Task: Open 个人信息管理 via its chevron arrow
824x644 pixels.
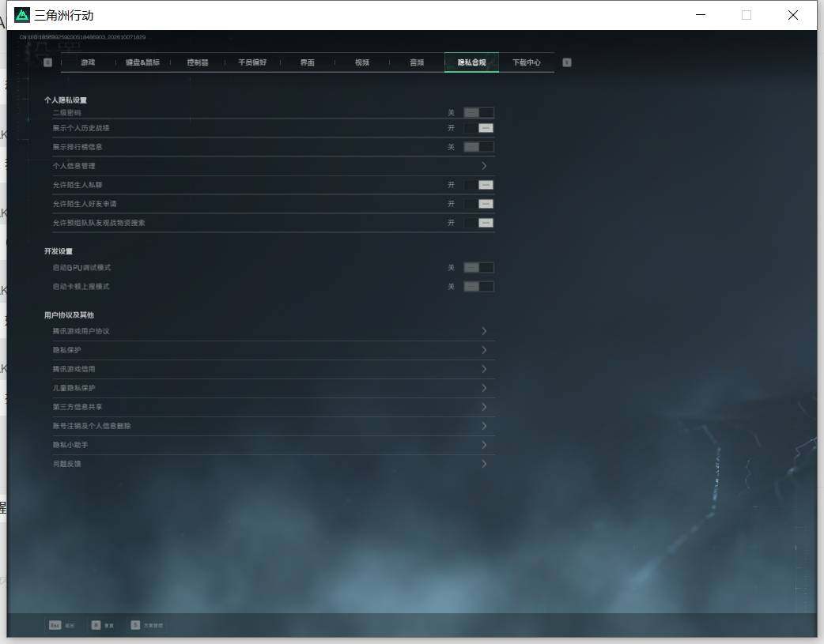Action: 484,166
